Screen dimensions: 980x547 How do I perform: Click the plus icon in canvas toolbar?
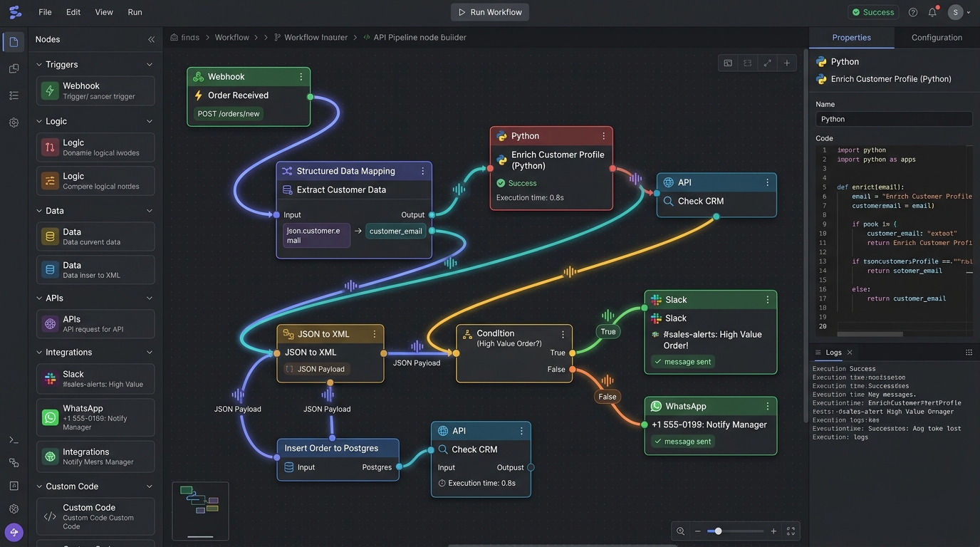[787, 63]
